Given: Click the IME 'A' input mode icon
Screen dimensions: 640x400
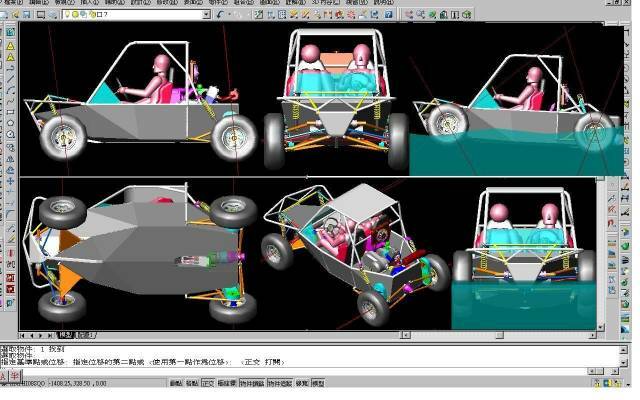Looking at the screenshot, I should point(3,375).
